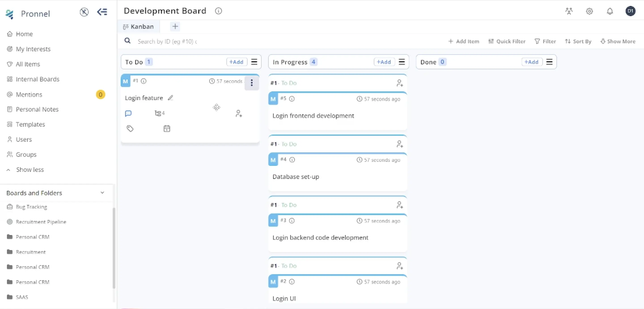The height and width of the screenshot is (309, 644).
Task: Add a tag to the Login feature card
Action: pyautogui.click(x=130, y=129)
